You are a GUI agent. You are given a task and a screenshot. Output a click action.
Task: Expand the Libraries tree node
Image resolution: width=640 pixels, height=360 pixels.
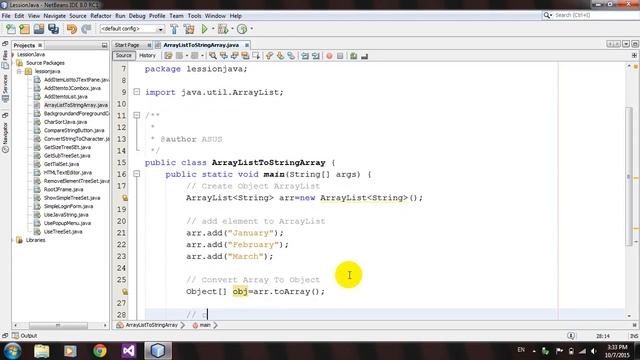click(x=12, y=240)
